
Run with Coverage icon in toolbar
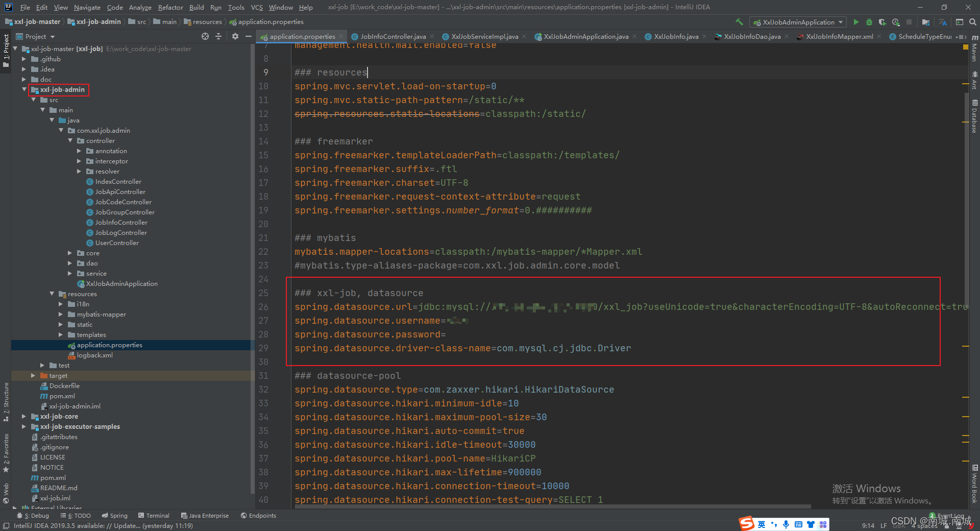click(882, 22)
